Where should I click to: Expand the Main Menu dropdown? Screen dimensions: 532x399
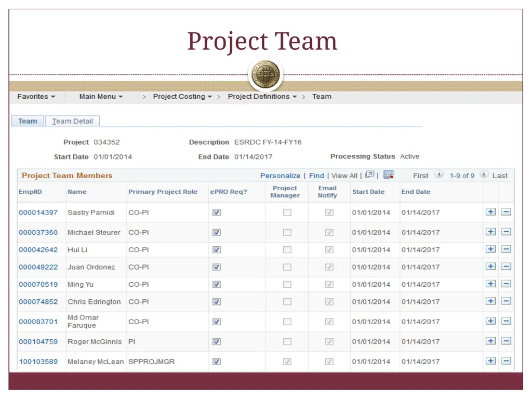coord(101,97)
